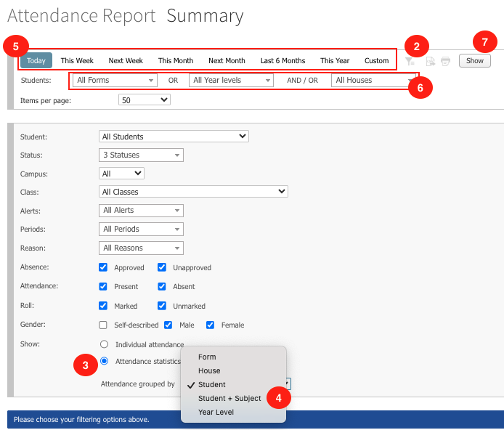
Task: Open the All Classes dropdown
Action: click(193, 192)
